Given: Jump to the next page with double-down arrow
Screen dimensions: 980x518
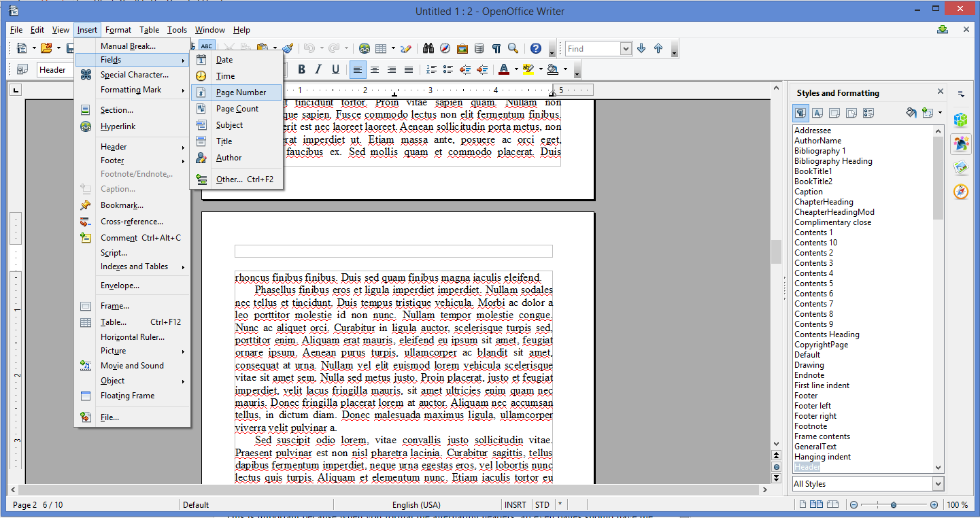Looking at the screenshot, I should click(776, 478).
